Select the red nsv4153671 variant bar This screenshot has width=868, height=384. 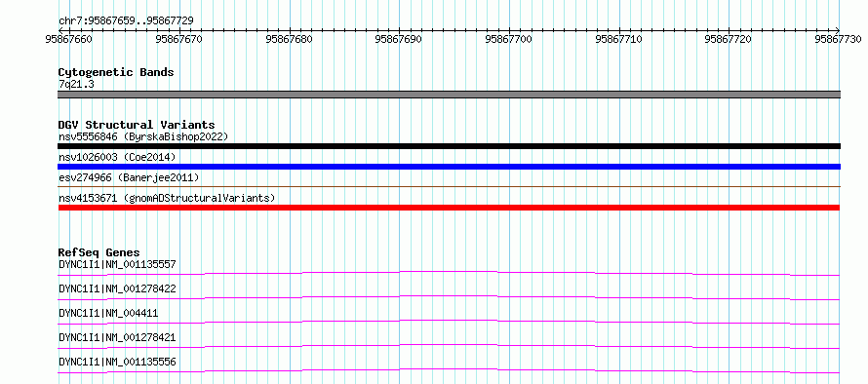pyautogui.click(x=449, y=208)
